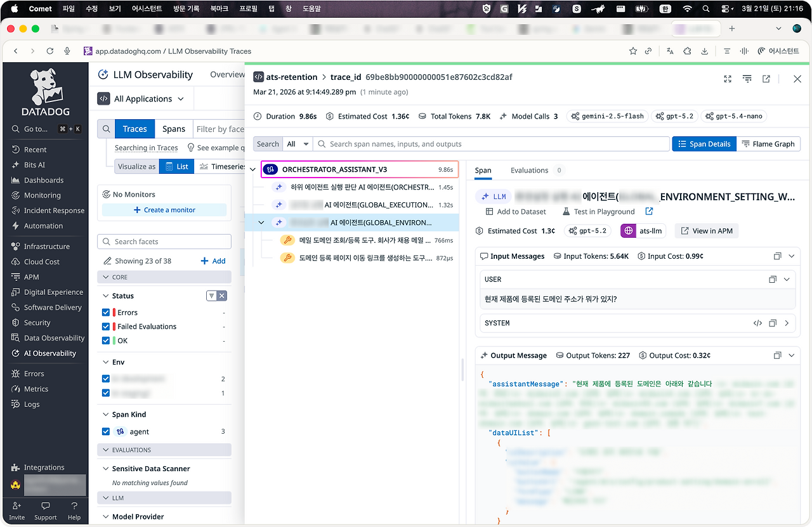
Task: Open Cloud Cost in the sidebar
Action: 42,261
